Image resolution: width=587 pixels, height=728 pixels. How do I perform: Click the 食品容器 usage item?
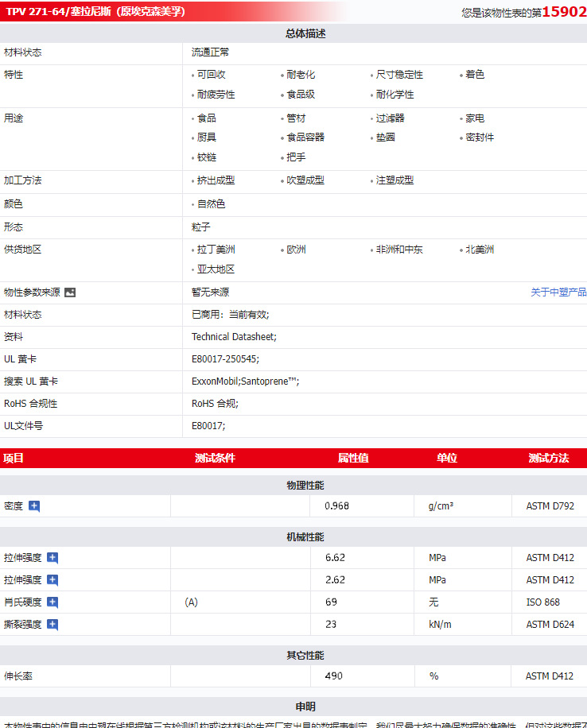coord(305,137)
